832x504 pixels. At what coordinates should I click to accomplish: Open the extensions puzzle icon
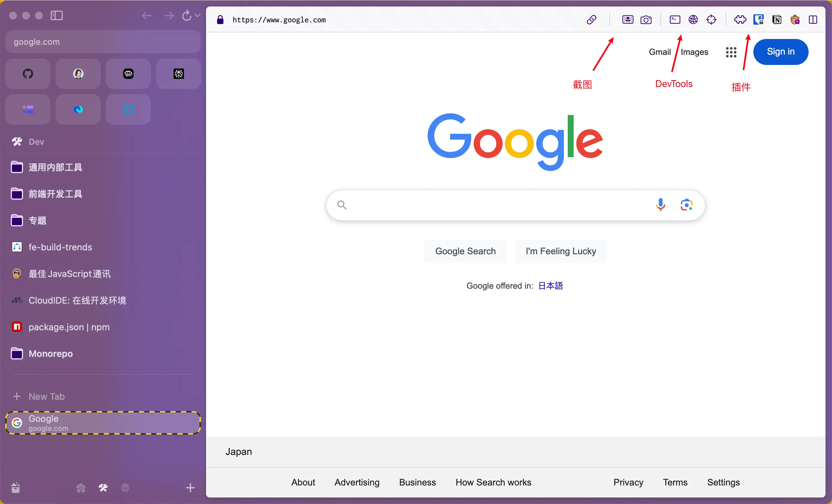click(x=740, y=19)
